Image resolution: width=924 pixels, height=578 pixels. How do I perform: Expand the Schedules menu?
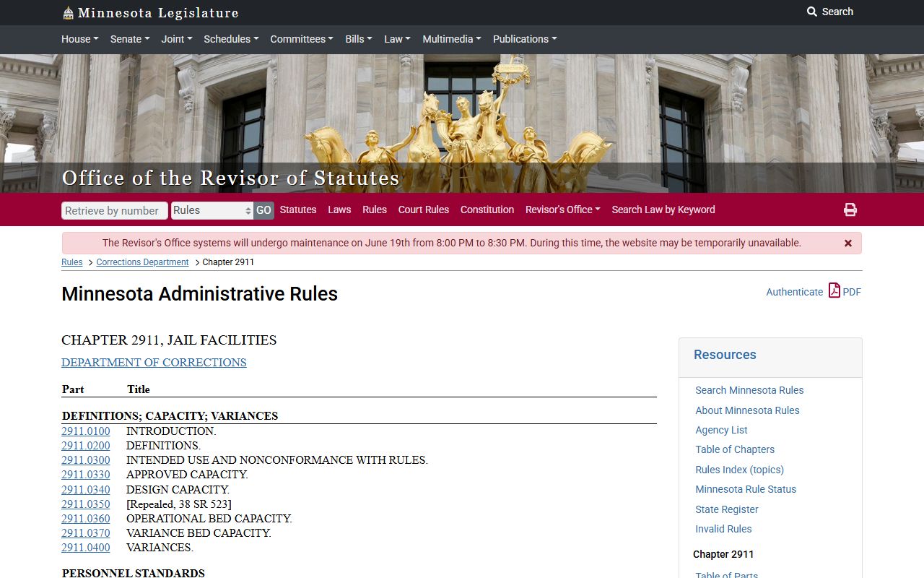(x=231, y=39)
